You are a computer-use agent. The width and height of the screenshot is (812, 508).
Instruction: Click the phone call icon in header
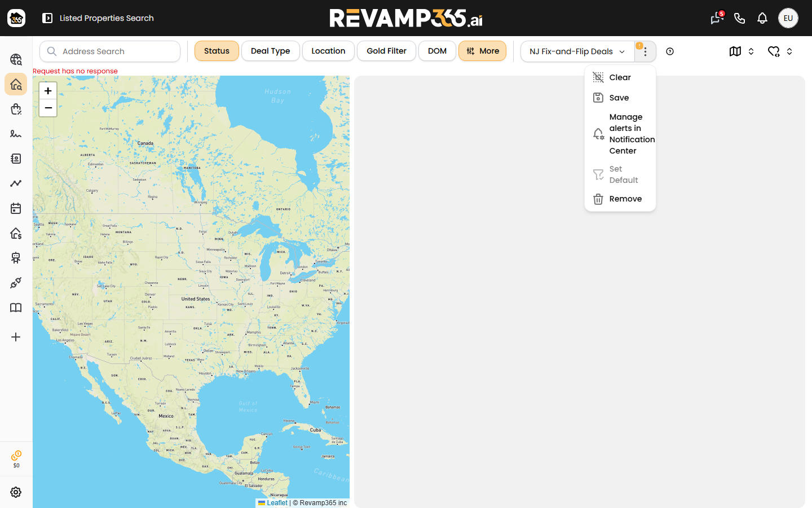[740, 18]
